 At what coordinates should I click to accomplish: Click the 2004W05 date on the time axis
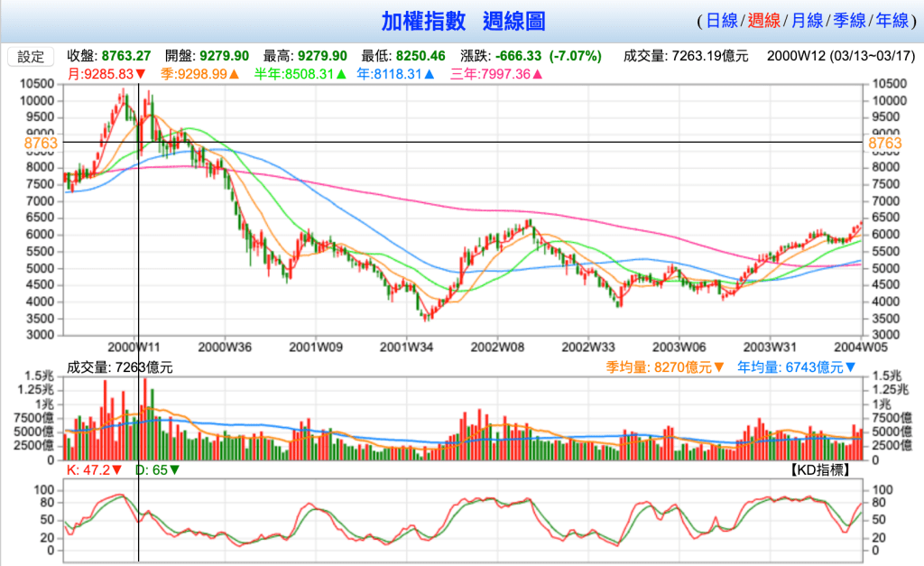pos(860,346)
